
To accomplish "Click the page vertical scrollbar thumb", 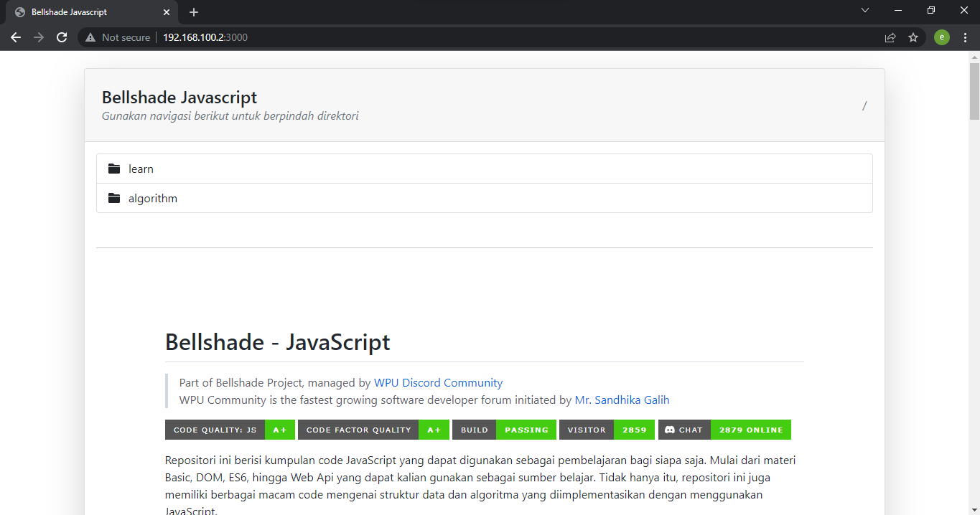I will 974,91.
